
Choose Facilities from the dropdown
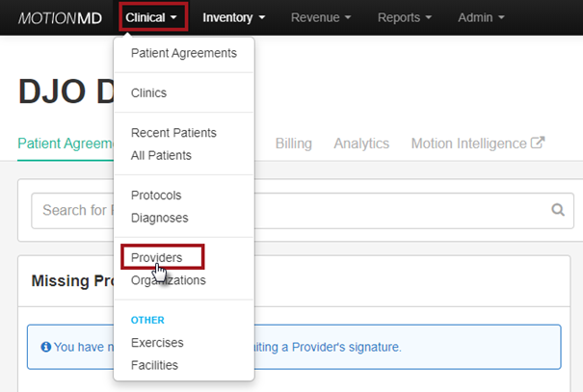coord(154,365)
